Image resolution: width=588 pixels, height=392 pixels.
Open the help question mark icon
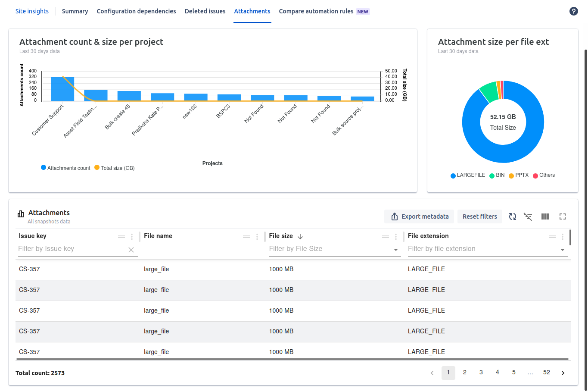coord(573,11)
